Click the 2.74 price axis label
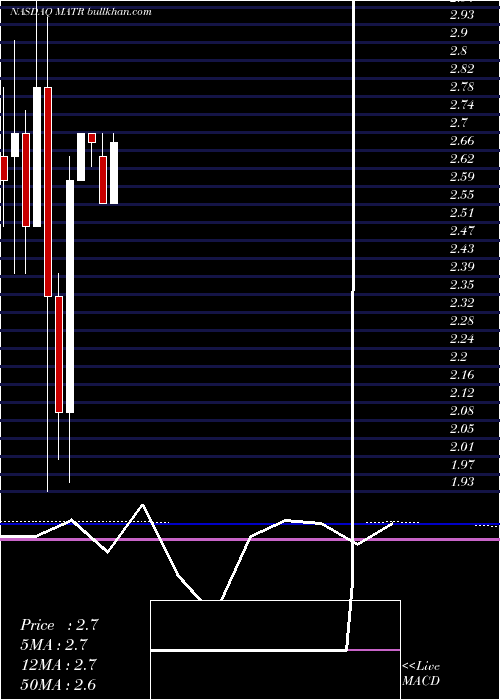 [462, 105]
